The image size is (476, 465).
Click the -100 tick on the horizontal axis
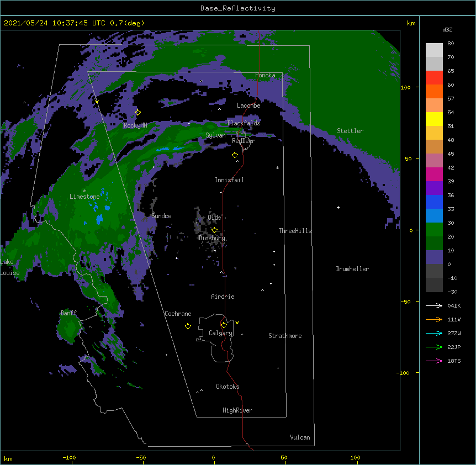coord(69,457)
